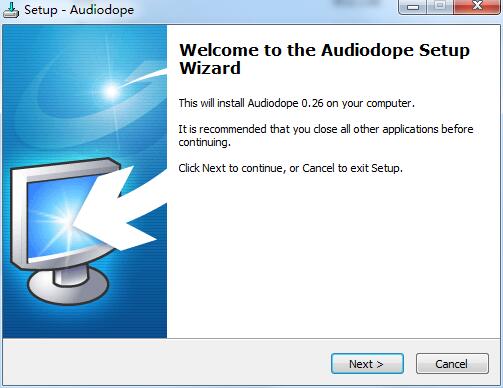The width and height of the screenshot is (503, 388).
Task: Click the 'Click Next to continue' instruction line
Action: [x=290, y=168]
